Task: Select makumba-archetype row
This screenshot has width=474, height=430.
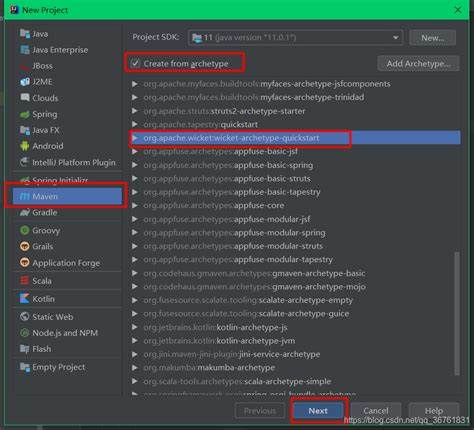Action: (x=296, y=368)
